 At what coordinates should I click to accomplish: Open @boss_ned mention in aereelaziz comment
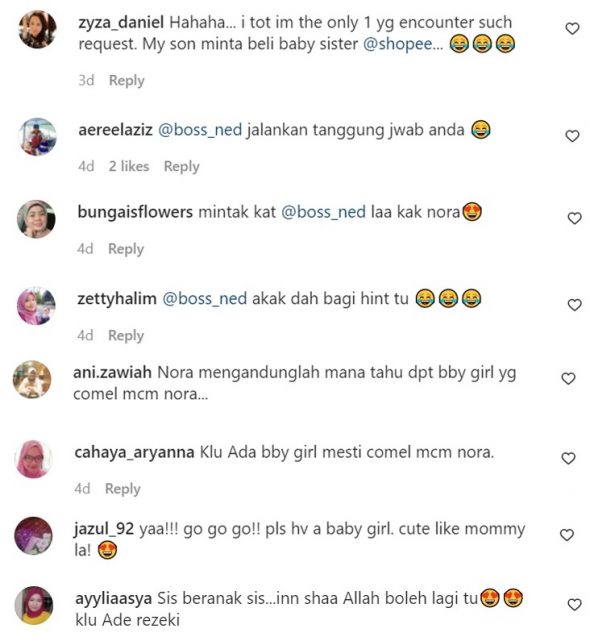click(200, 130)
